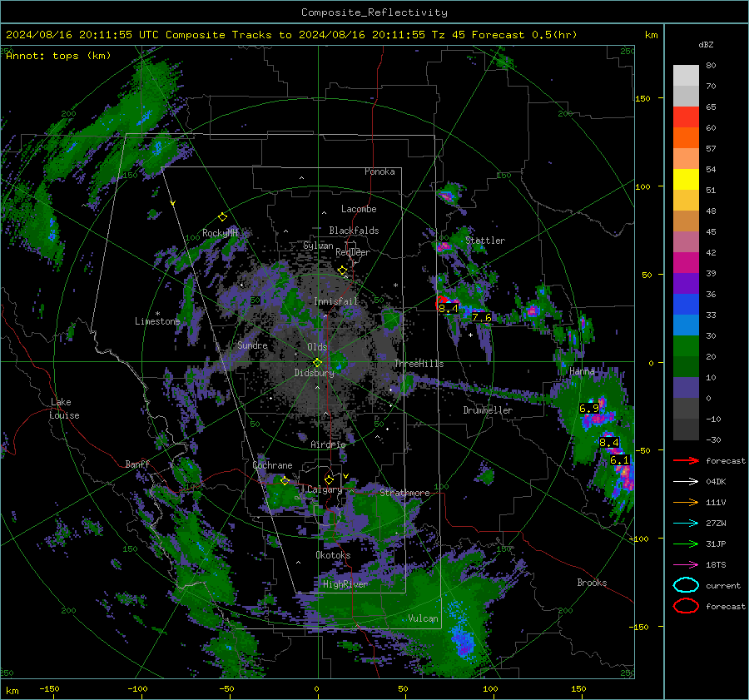Click the Limestone label
This screenshot has height=700, width=749.
[x=157, y=321]
